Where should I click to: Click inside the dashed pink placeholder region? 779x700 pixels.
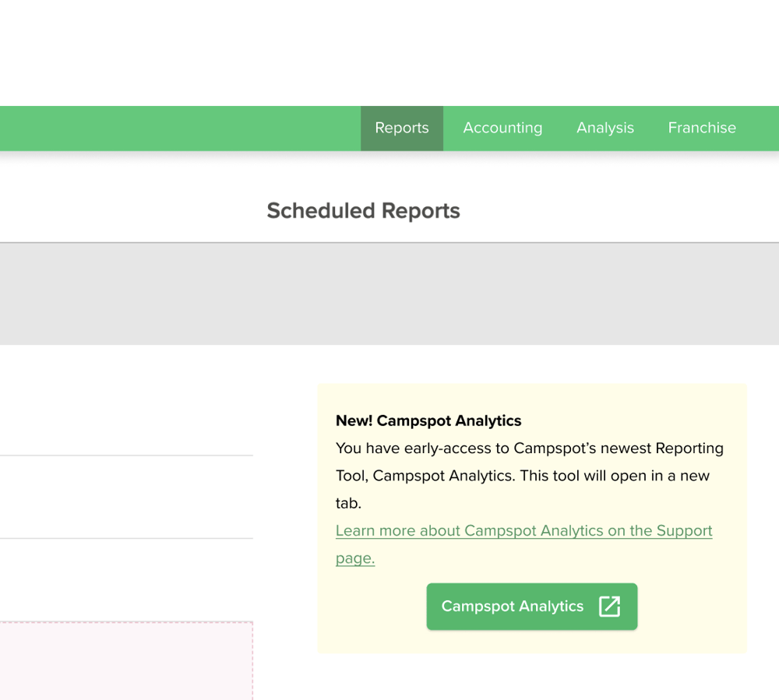pos(125,662)
